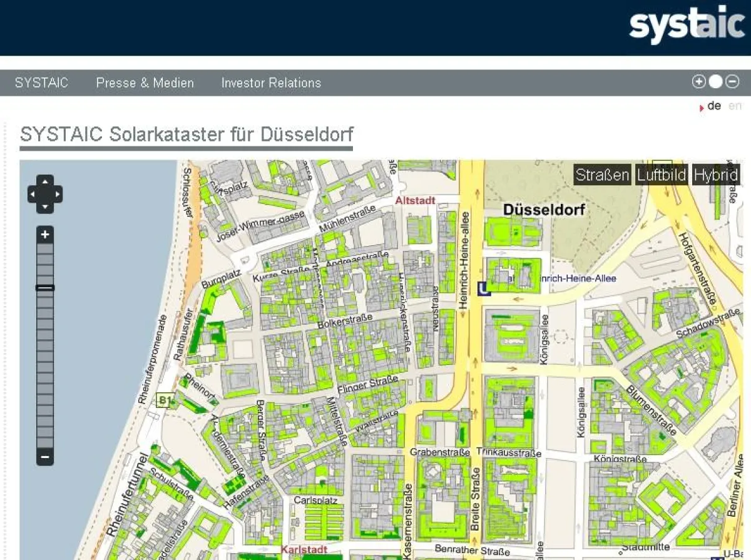Click the white circle reset icon between the font size controls
Viewport: 751px width, 560px height.
point(715,81)
